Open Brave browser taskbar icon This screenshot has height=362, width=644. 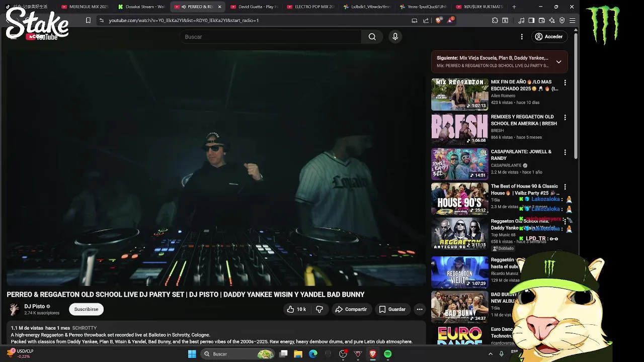pyautogui.click(x=373, y=354)
